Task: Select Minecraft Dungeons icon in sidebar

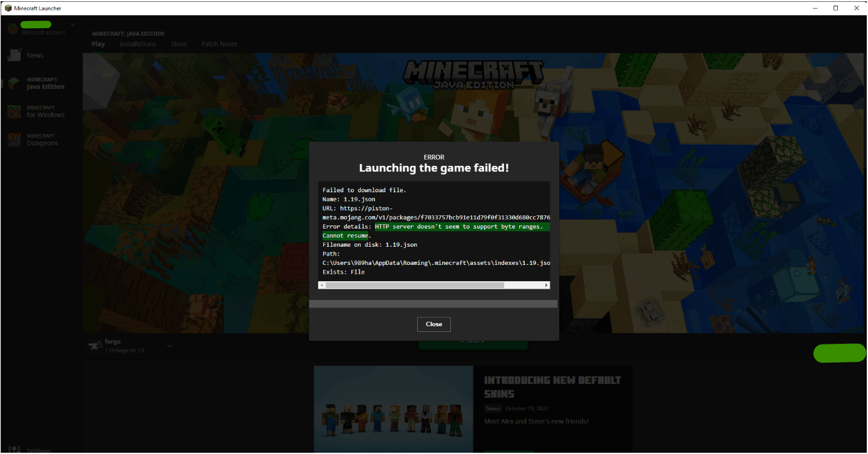Action: [x=14, y=140]
